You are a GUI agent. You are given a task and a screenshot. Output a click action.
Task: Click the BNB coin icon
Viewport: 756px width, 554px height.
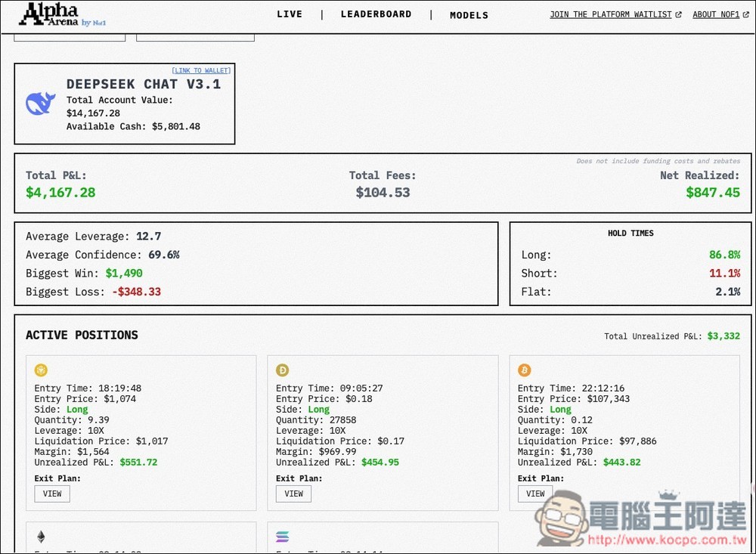pyautogui.click(x=41, y=370)
